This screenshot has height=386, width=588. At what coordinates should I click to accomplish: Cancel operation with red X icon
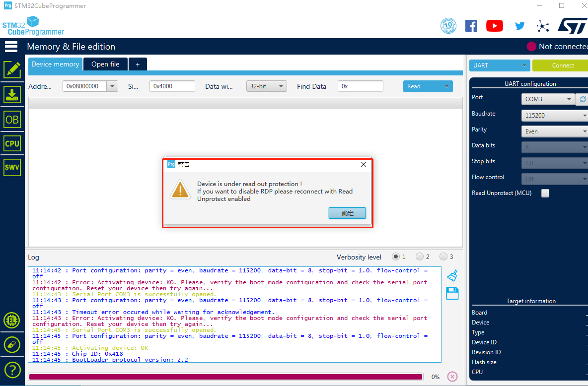point(452,377)
